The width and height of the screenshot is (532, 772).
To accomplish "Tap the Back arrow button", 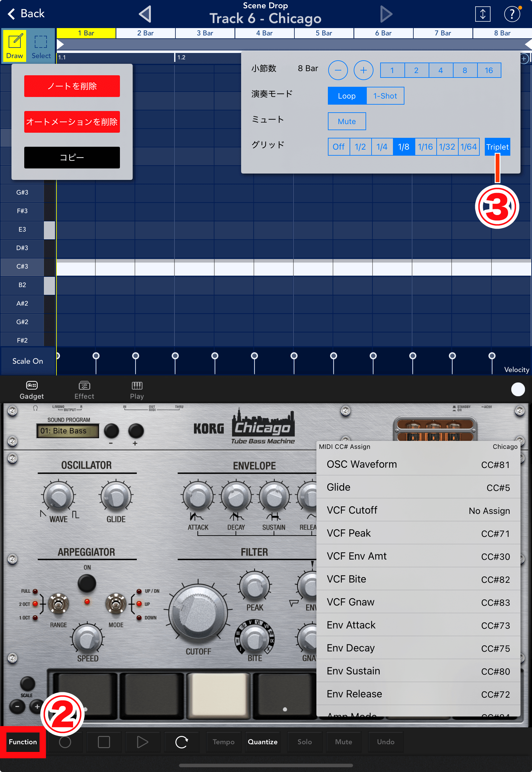I will click(26, 14).
